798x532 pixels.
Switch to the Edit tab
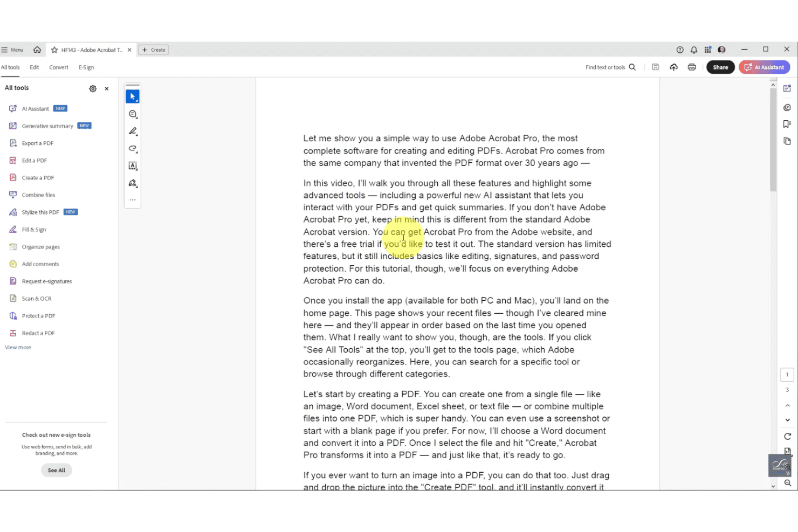click(35, 67)
